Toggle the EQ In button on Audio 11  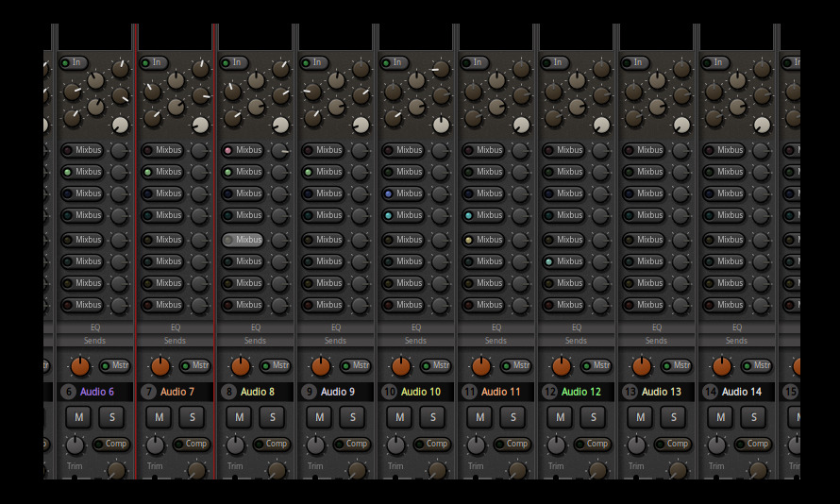coord(474,62)
